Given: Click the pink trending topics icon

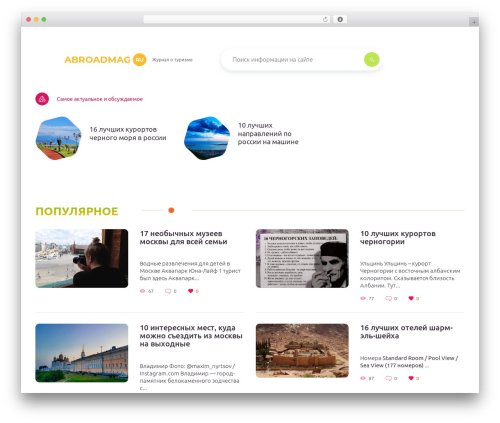Looking at the screenshot, I should (42, 99).
